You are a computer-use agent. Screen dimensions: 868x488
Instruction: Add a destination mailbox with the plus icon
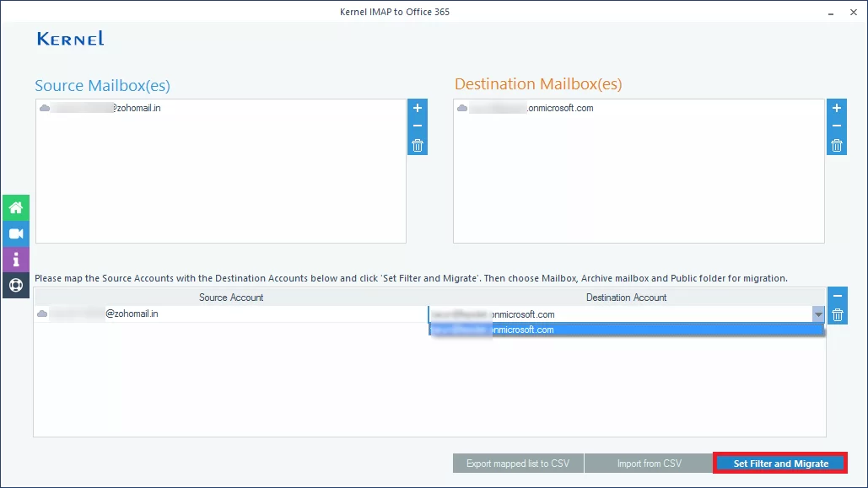coord(836,108)
